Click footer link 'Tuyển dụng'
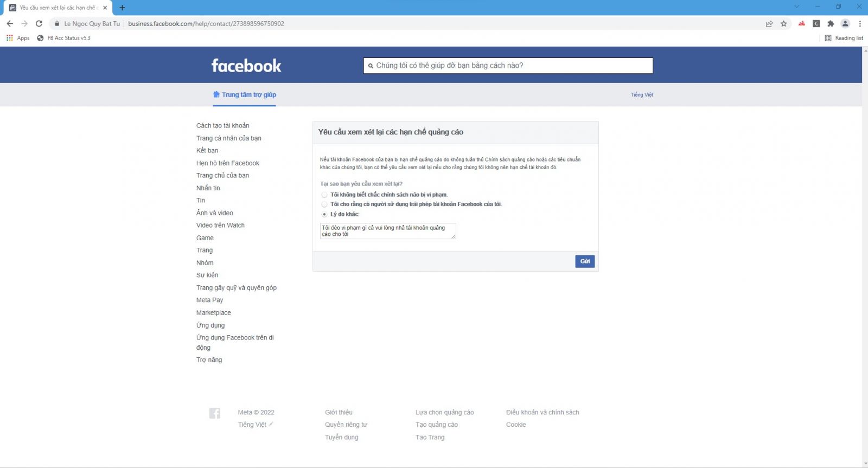Screen dimensions: 868x468 click(x=342, y=438)
